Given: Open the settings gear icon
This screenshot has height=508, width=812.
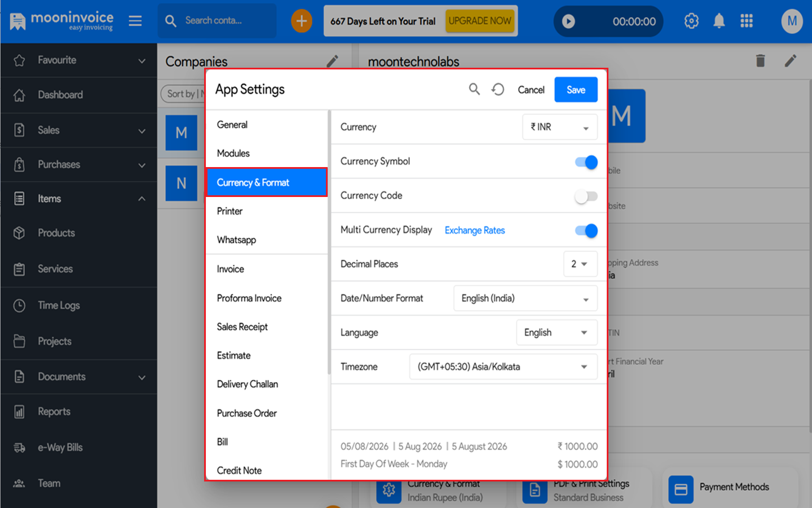Looking at the screenshot, I should coord(691,21).
